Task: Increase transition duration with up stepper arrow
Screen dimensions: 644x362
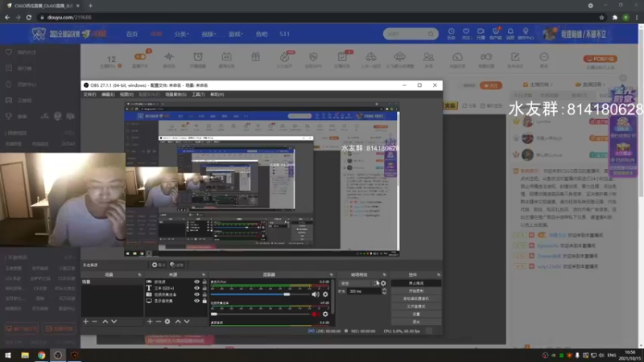Action: 385,290
